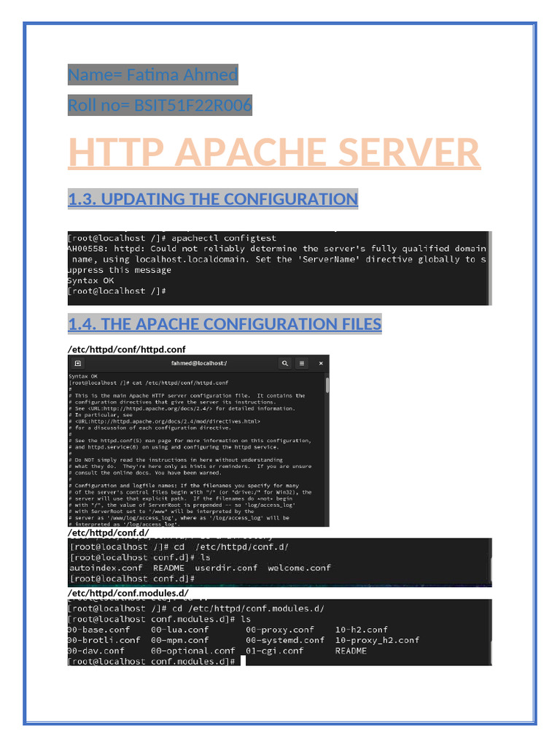Click the AH00558 warning message line

point(277,259)
